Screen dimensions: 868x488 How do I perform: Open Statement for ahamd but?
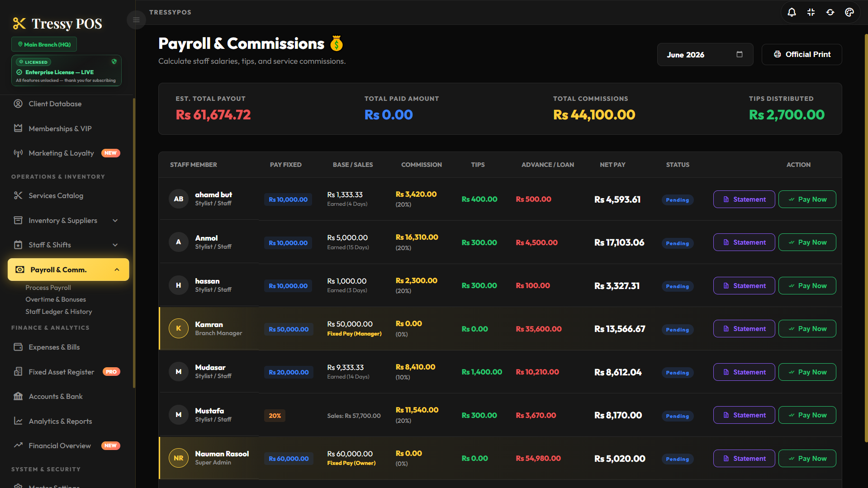click(744, 199)
